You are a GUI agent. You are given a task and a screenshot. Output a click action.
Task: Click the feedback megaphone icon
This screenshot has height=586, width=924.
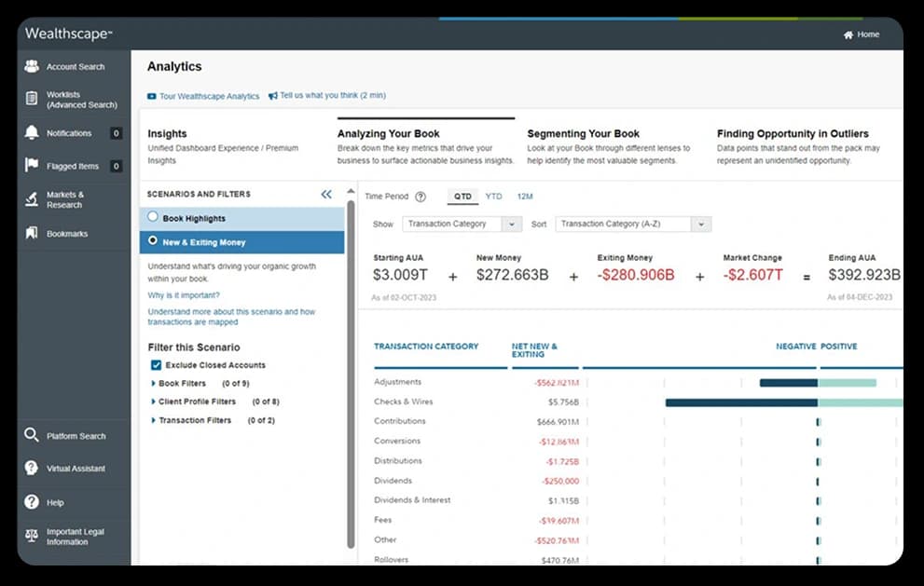273,95
